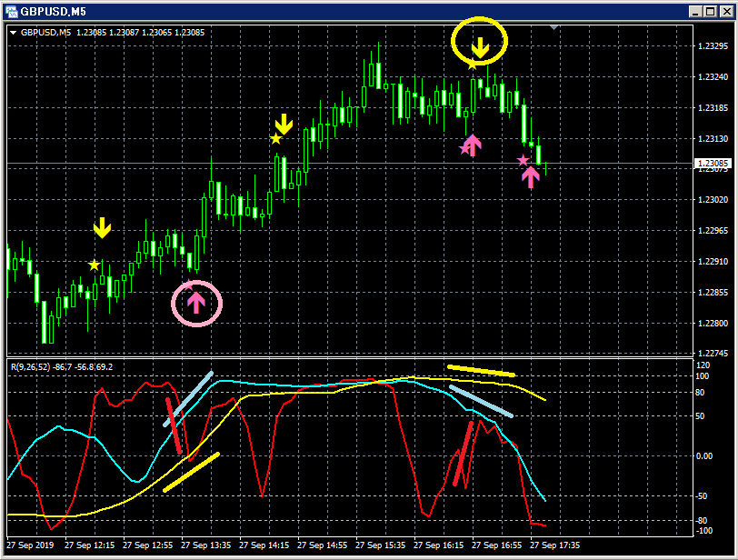Image resolution: width=738 pixels, height=560 pixels.
Task: Click the circled yellow down arrow signal
Action: click(480, 48)
